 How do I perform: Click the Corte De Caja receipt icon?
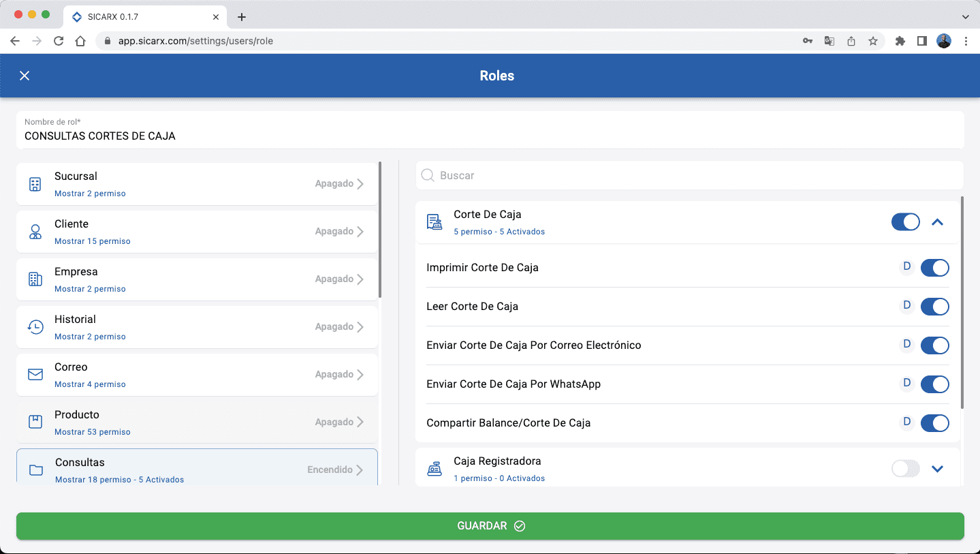(x=434, y=222)
